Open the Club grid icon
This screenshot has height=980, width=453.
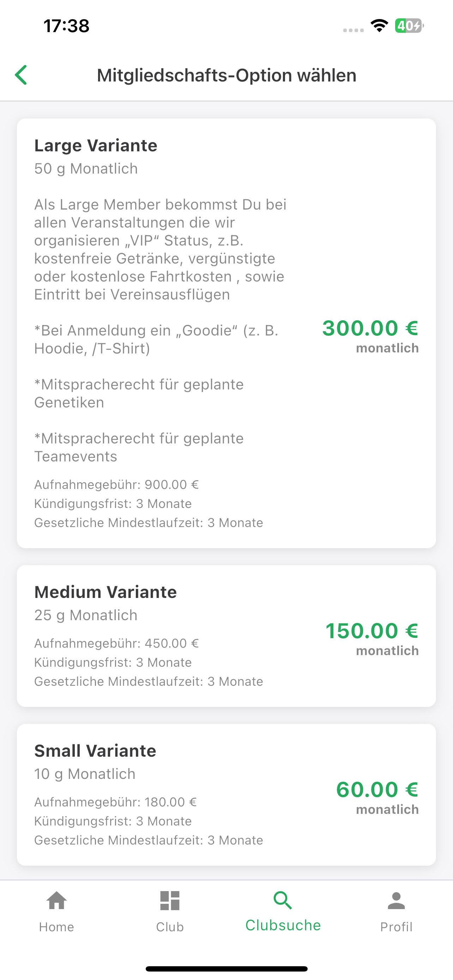(x=170, y=901)
